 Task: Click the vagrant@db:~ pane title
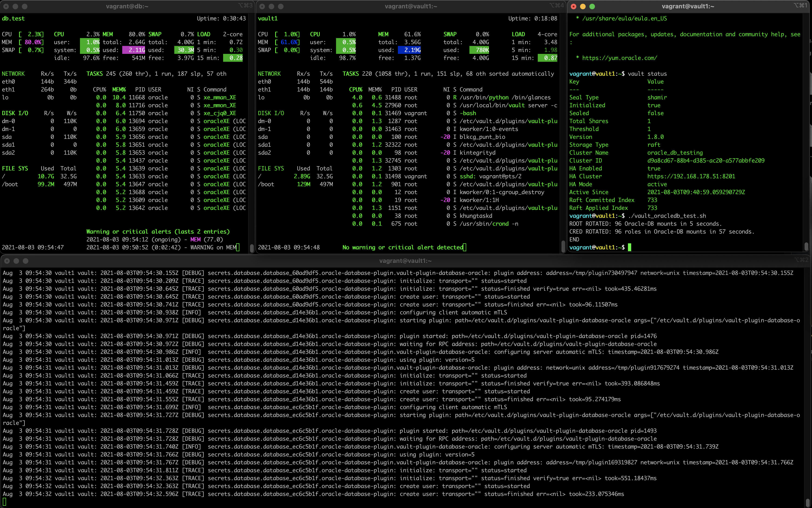[127, 6]
